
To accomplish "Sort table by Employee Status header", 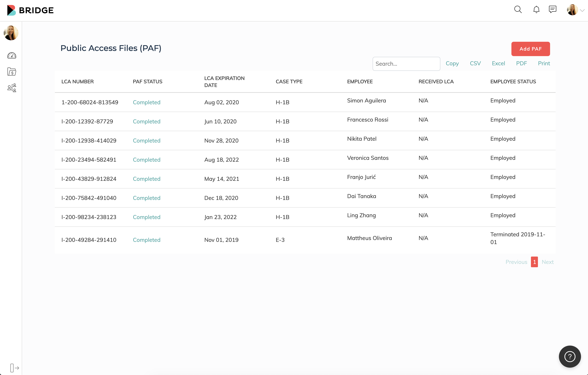I will point(513,82).
